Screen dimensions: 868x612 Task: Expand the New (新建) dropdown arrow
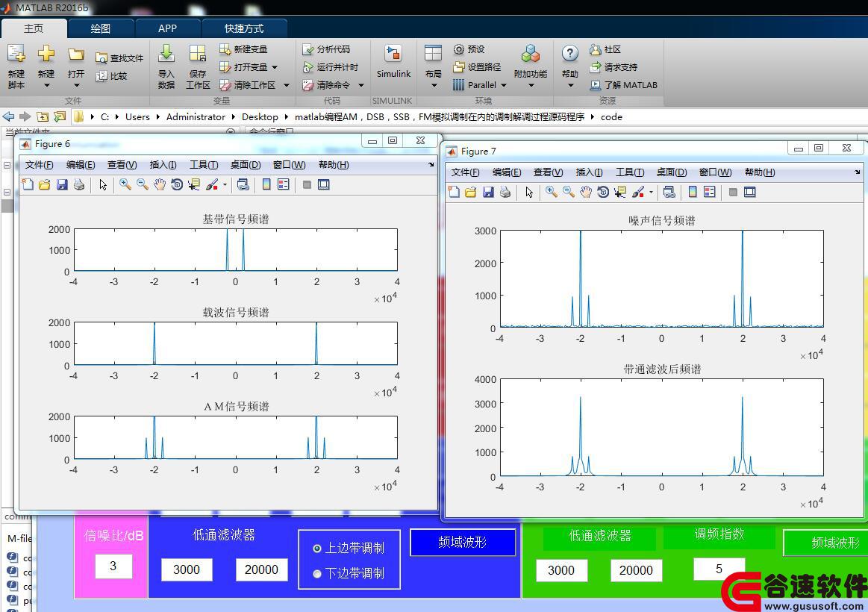pyautogui.click(x=46, y=85)
